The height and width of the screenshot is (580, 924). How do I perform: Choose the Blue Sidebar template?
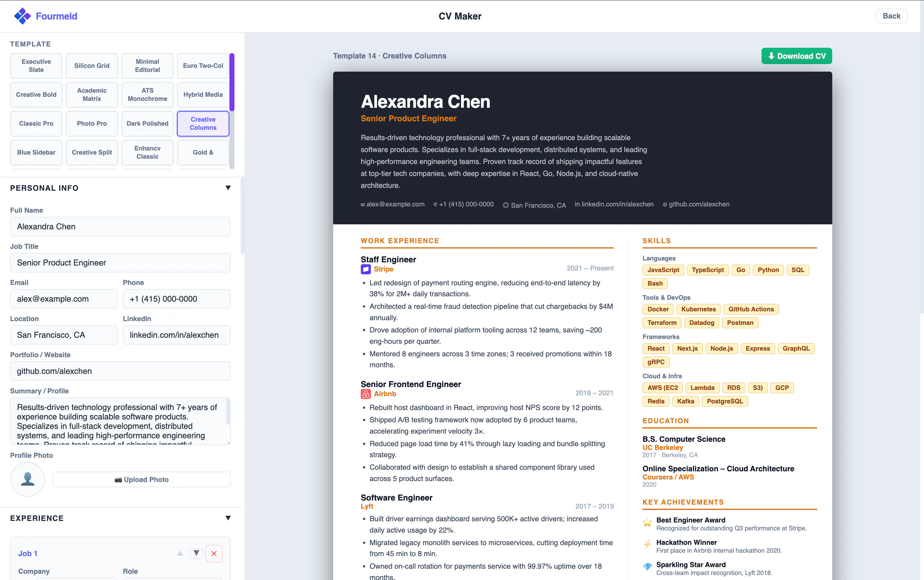click(36, 153)
